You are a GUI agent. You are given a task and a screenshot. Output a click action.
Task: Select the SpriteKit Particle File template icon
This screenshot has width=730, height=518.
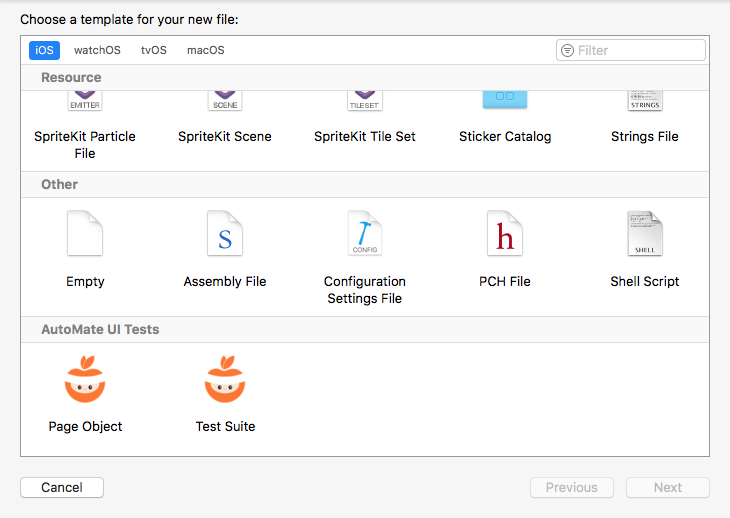tap(85, 101)
